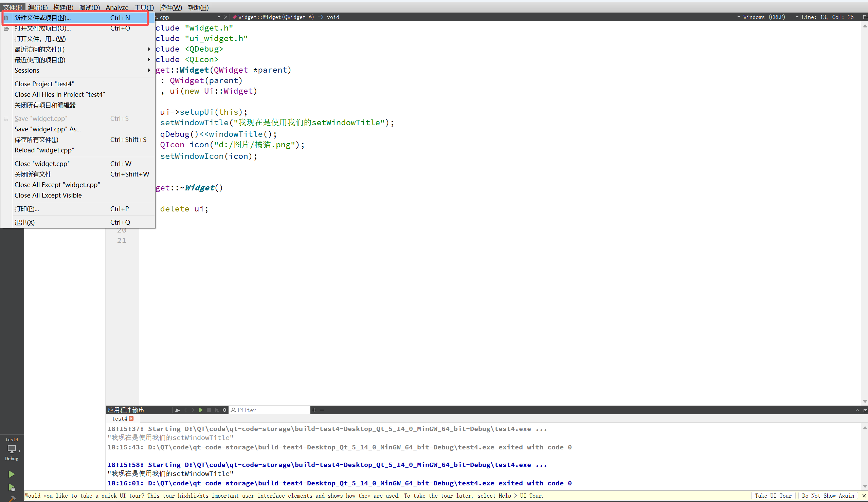The width and height of the screenshot is (868, 502).
Task: Select Close Project "test4"
Action: coord(77,84)
